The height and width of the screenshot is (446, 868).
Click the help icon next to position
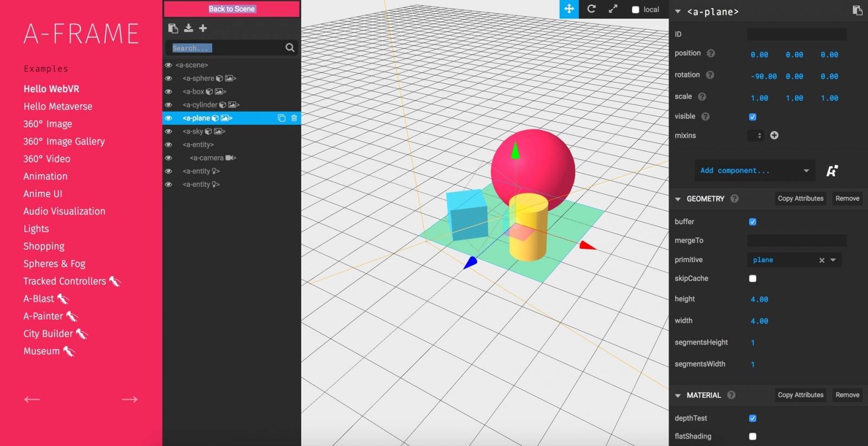pyautogui.click(x=711, y=53)
